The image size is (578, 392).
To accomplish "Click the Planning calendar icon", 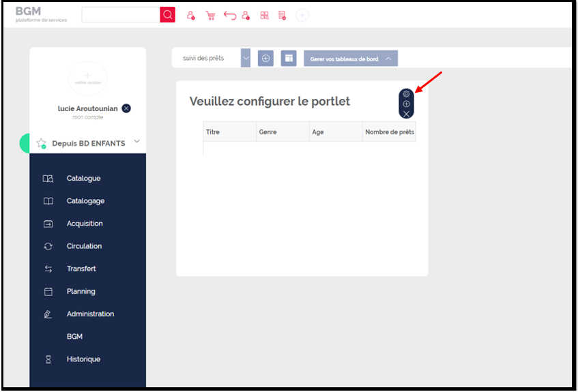I will (x=48, y=292).
